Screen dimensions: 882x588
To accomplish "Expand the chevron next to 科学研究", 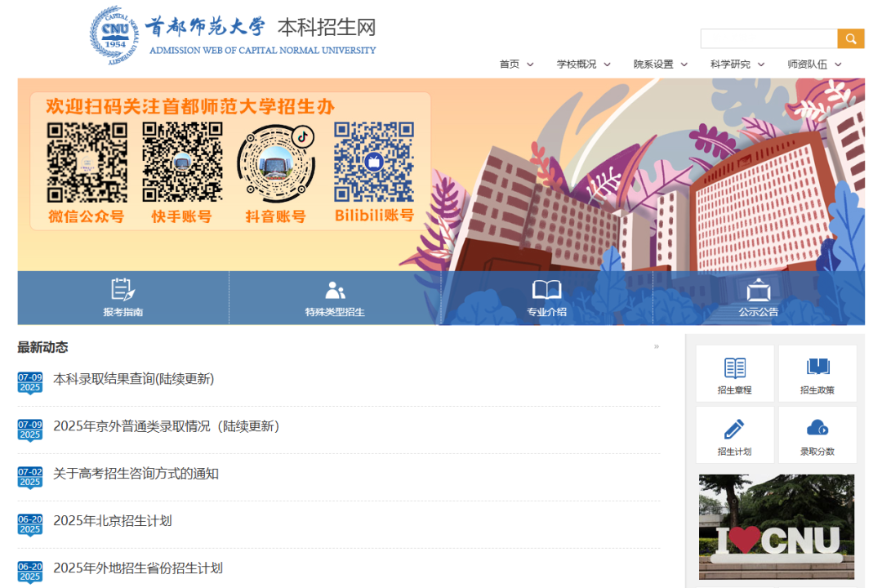I will [x=761, y=65].
